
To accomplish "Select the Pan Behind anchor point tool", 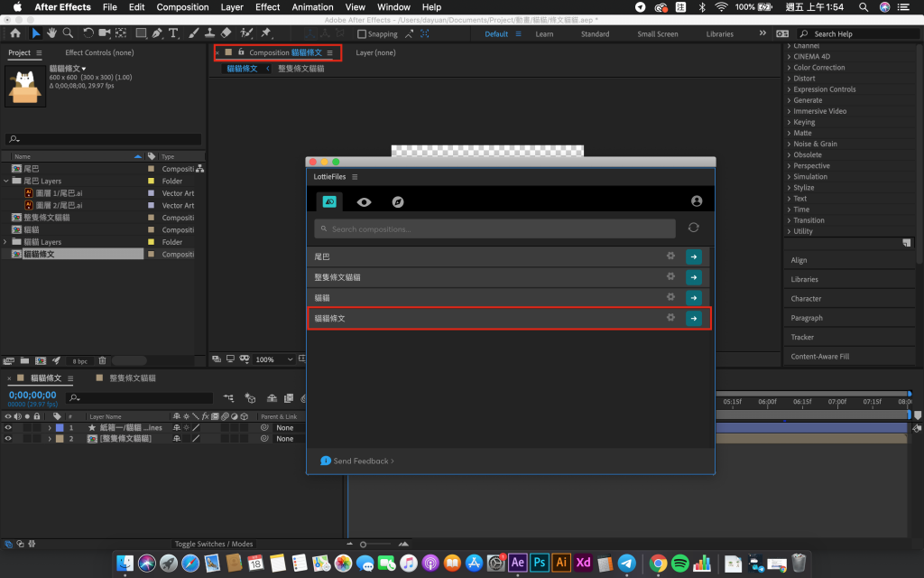I will [121, 33].
